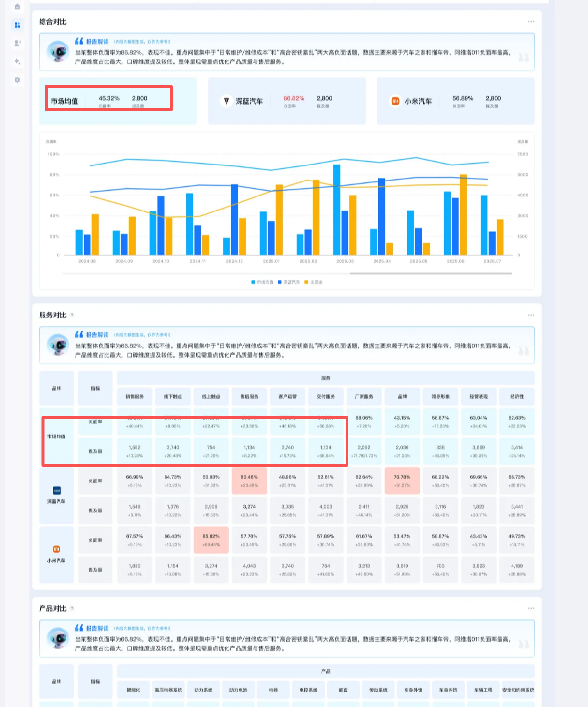
Task: Toggle the 市场均值 legend item in chart
Action: coord(262,282)
